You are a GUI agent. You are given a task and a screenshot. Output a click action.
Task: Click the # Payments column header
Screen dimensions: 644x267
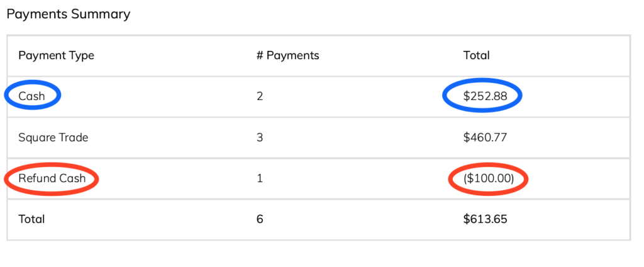tap(288, 55)
